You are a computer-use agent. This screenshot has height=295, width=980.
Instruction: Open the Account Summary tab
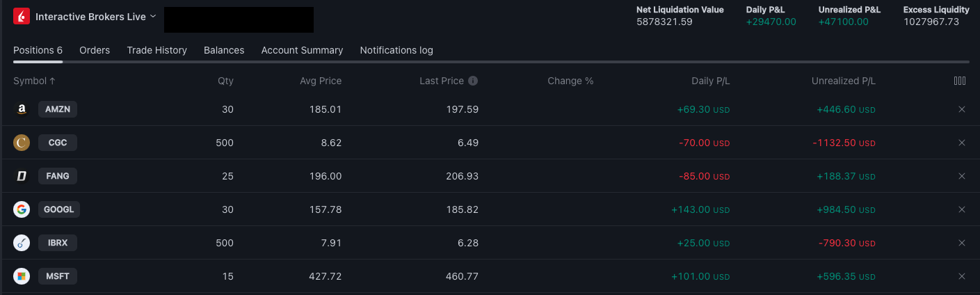302,50
